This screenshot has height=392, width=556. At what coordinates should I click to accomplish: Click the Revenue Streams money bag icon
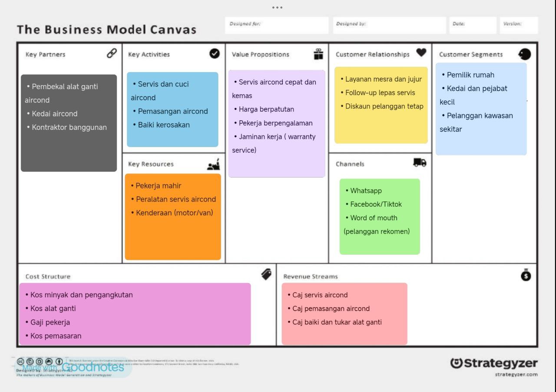(526, 275)
